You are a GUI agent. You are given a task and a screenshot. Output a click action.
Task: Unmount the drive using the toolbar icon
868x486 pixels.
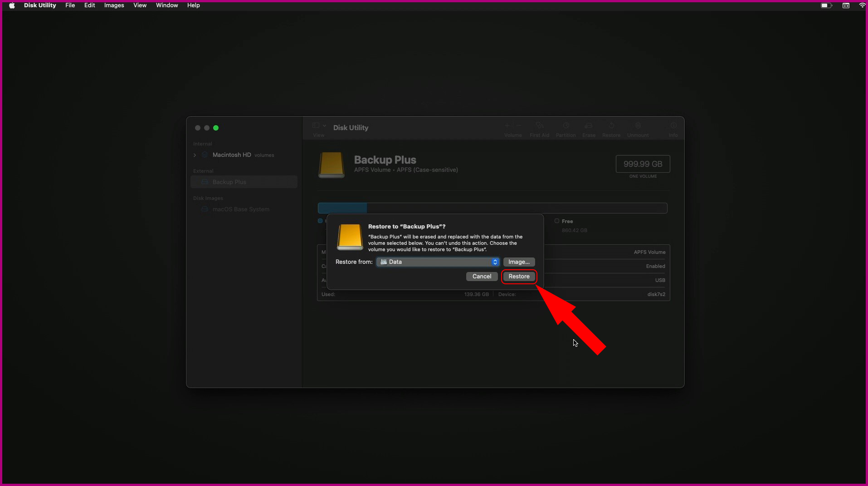point(638,129)
